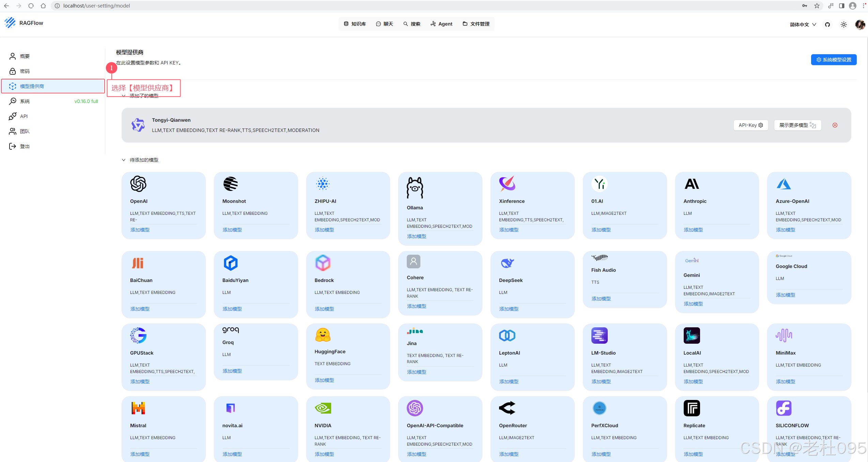Click 添加模型 link under Anthropic
868x462 pixels.
(x=693, y=230)
